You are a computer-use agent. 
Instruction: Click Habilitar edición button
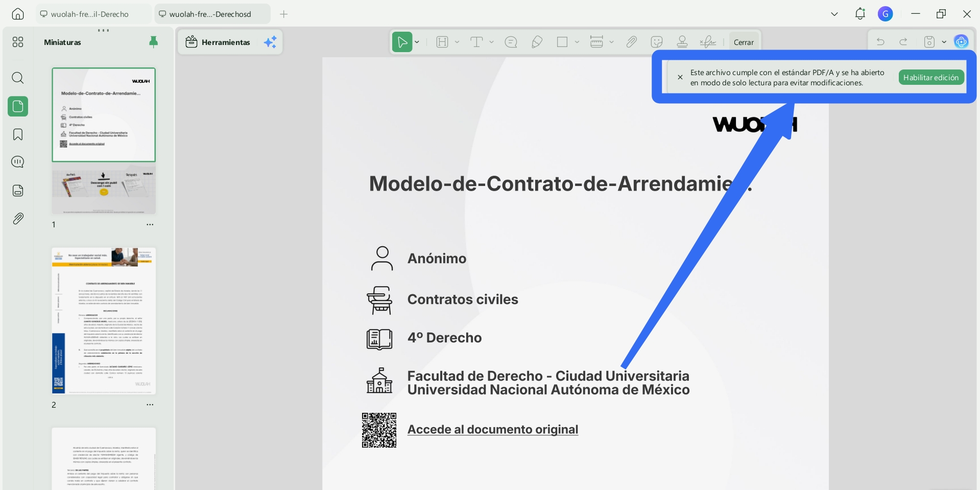(x=931, y=77)
